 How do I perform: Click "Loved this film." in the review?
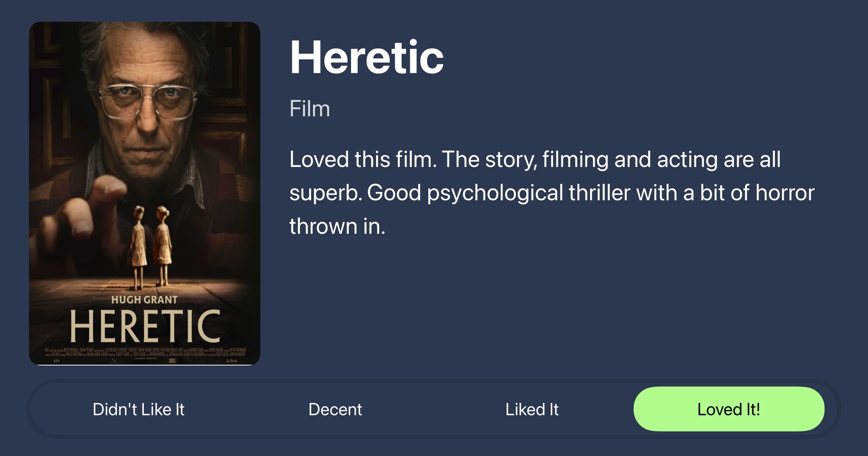click(x=363, y=160)
